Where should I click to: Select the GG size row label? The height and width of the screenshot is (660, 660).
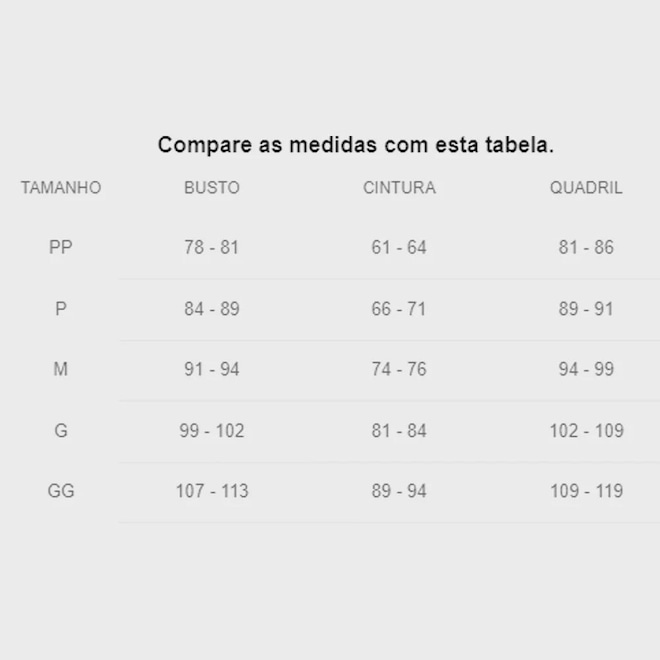(x=61, y=491)
